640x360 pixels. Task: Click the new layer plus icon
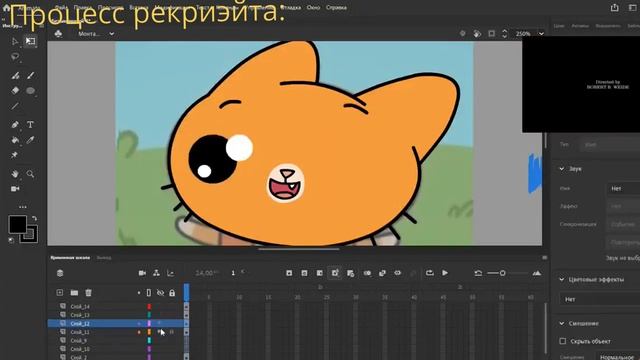point(60,293)
